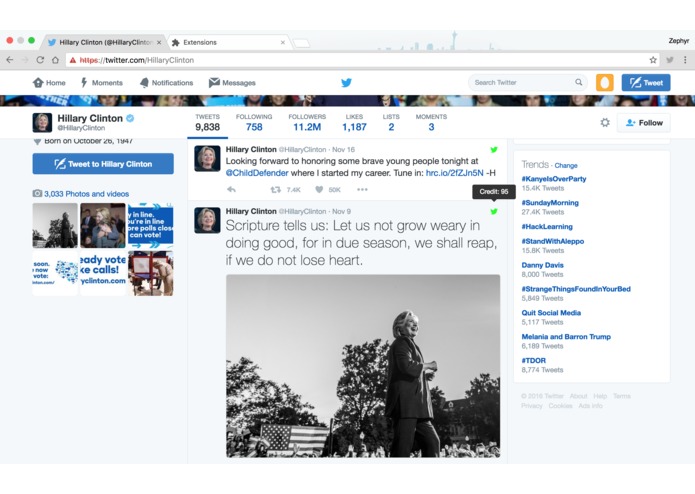Click green bird icon on Nov 16 tweet

point(494,150)
